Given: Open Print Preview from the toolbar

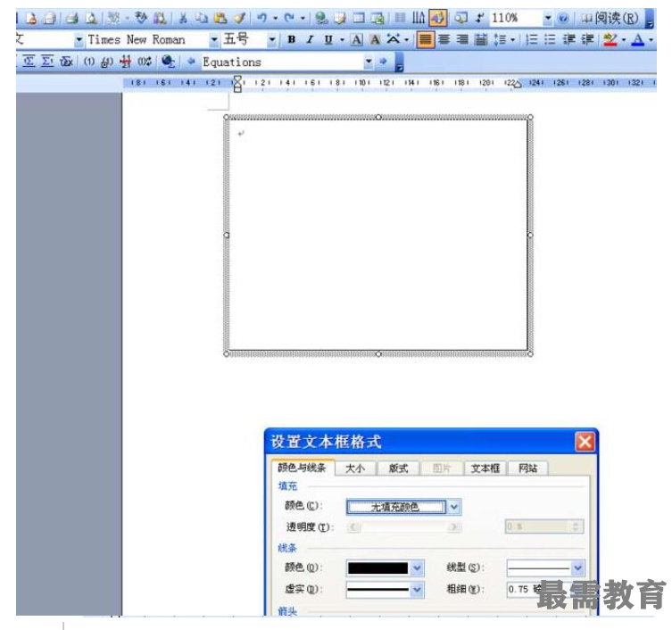Looking at the screenshot, I should click(91, 18).
